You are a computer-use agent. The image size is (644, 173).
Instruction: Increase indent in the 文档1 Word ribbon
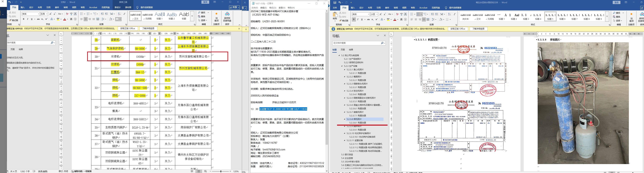click(106, 14)
